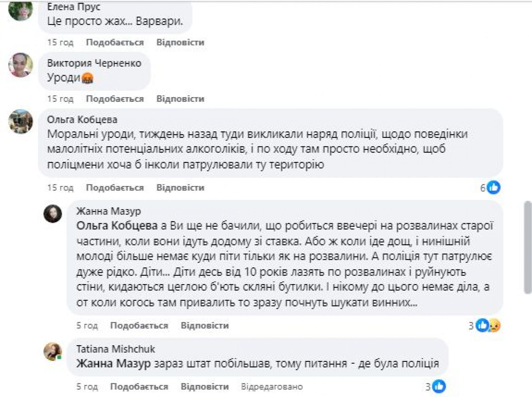The image size is (532, 397).
Task: Open Жанна Мазур author name link
Action: [108, 211]
